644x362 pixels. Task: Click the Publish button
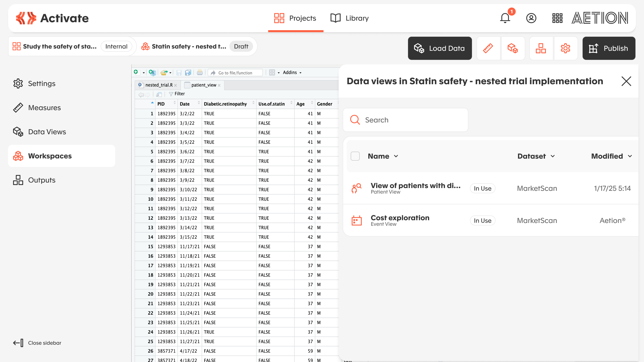click(609, 48)
